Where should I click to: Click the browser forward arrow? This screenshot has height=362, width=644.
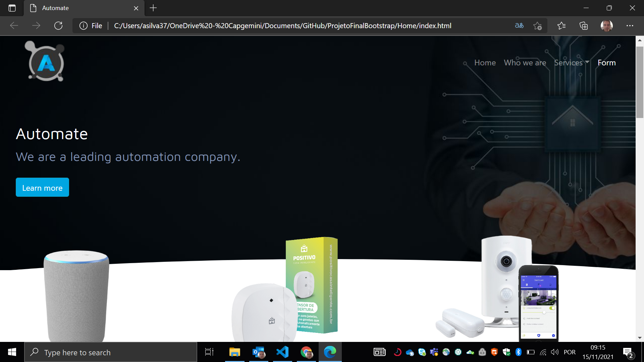[36, 26]
